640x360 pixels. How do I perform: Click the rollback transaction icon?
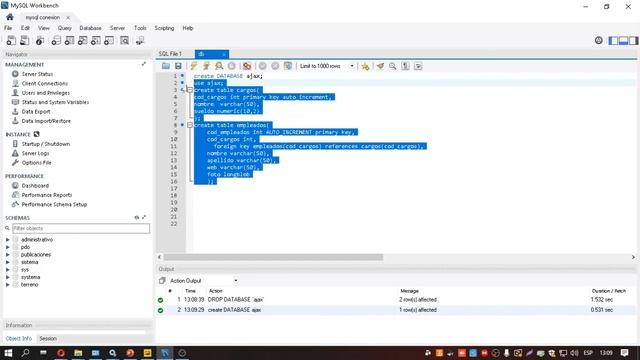275,66
